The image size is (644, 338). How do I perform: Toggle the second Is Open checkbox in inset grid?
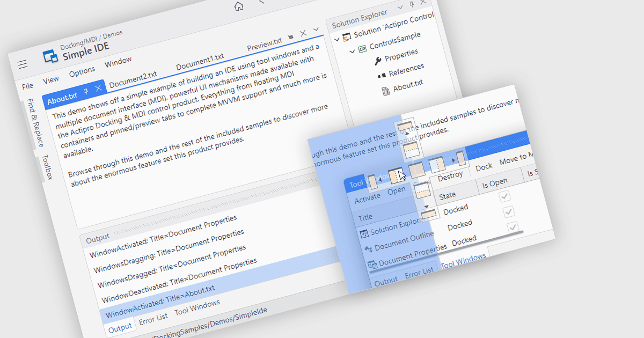click(509, 211)
